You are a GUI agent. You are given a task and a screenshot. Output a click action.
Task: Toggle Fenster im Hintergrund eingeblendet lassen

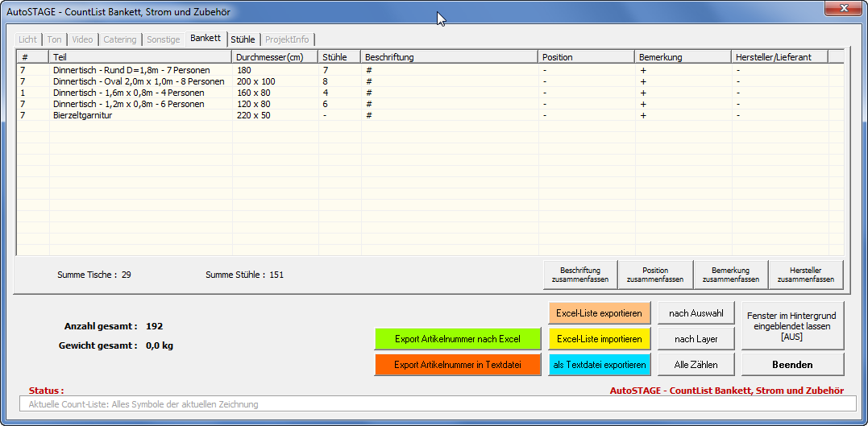[x=792, y=326]
